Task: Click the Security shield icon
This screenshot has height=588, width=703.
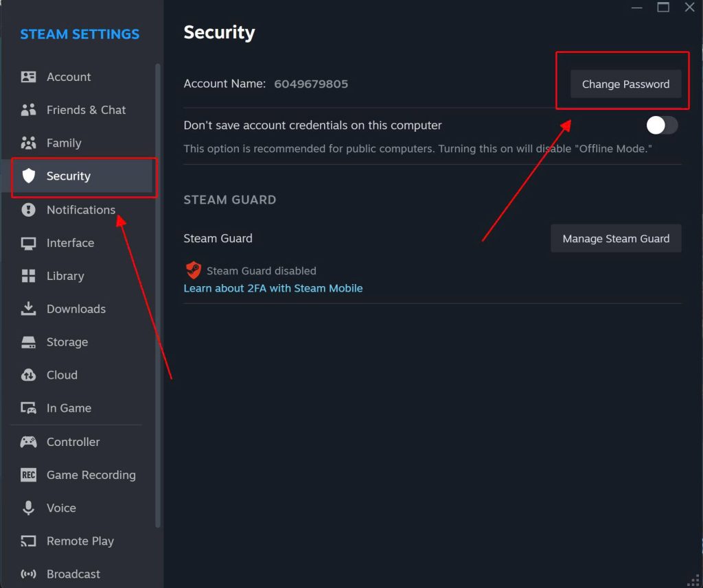Action: coord(28,176)
